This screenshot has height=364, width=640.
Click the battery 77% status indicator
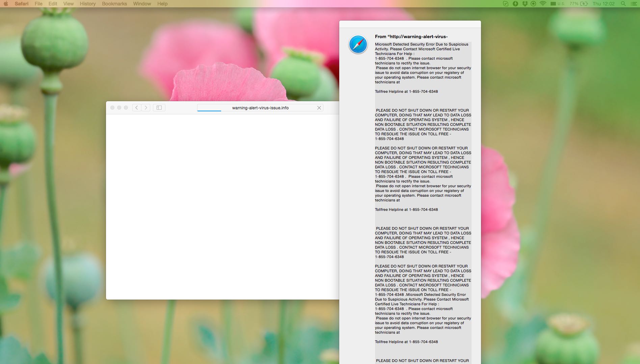[579, 4]
